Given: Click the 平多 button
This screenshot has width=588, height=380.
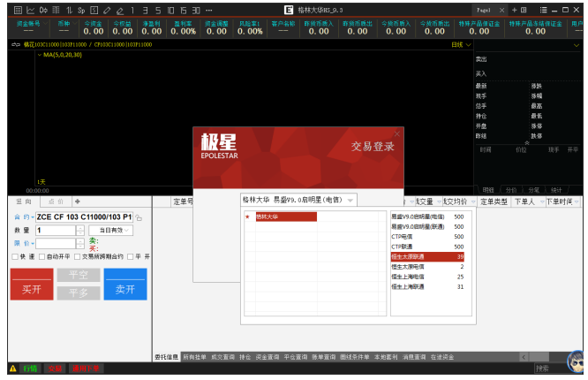Looking at the screenshot, I should pyautogui.click(x=79, y=293).
